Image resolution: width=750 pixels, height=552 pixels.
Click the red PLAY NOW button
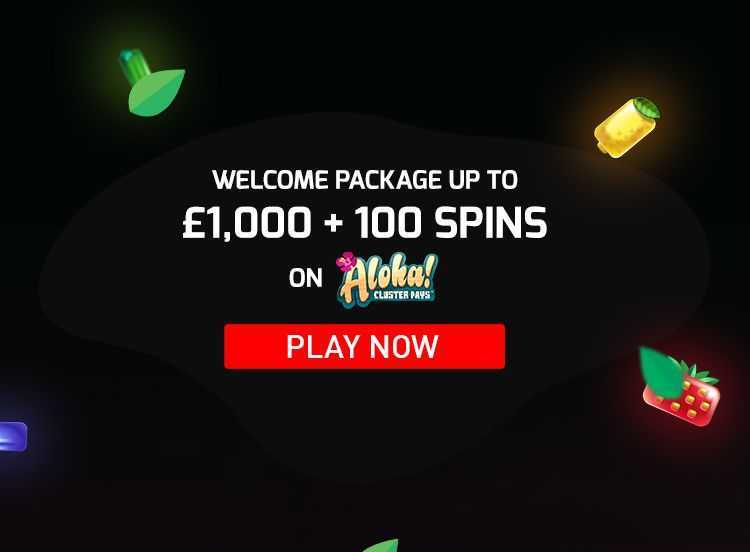point(364,346)
